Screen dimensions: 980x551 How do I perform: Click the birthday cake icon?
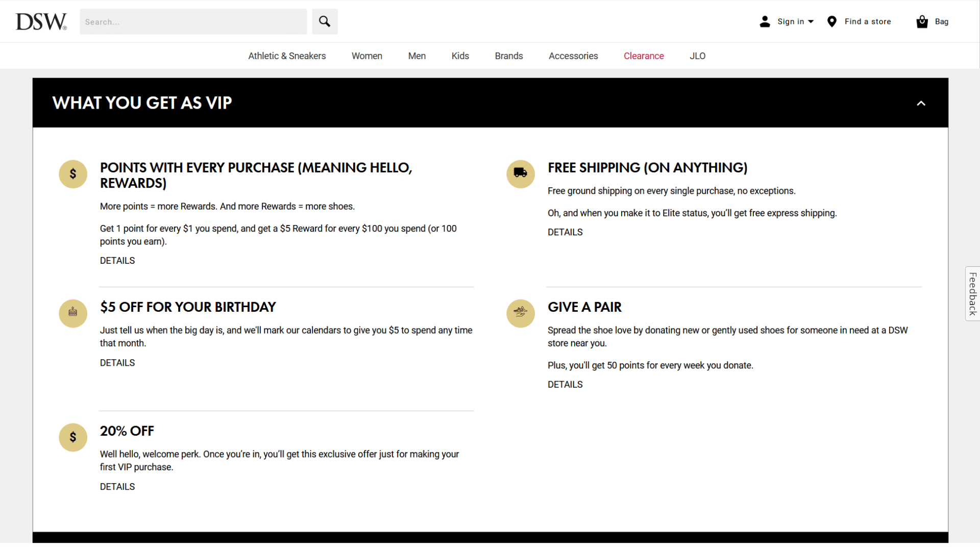click(x=73, y=313)
